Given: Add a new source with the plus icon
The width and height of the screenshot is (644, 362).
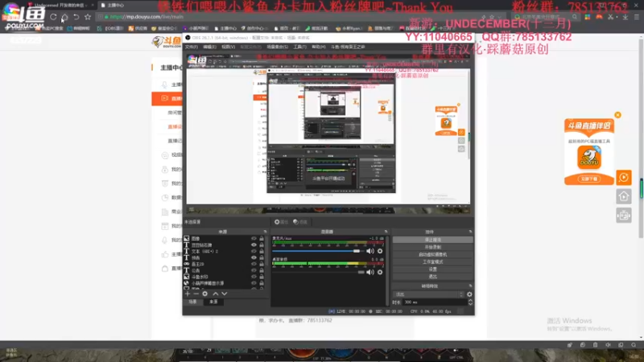Looking at the screenshot, I should (188, 294).
